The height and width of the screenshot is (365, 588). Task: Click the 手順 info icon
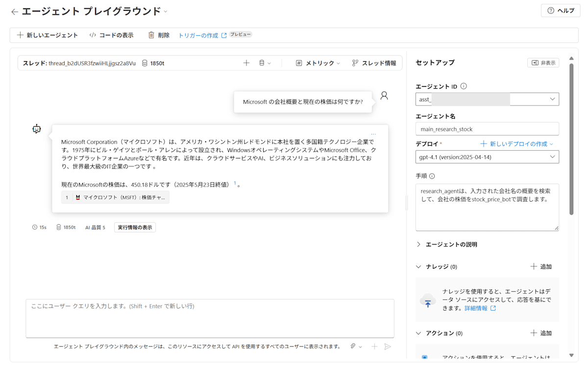pyautogui.click(x=432, y=176)
